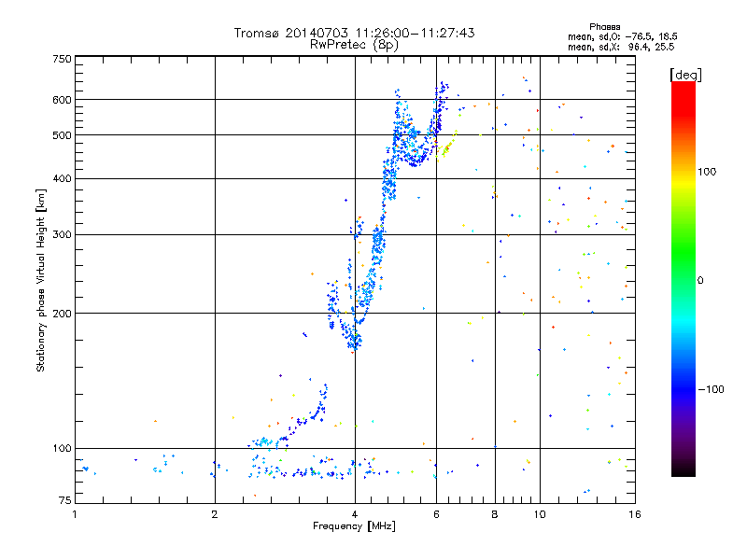Click the x-axis '10' tick label
This screenshot has width=747, height=560.
click(540, 514)
